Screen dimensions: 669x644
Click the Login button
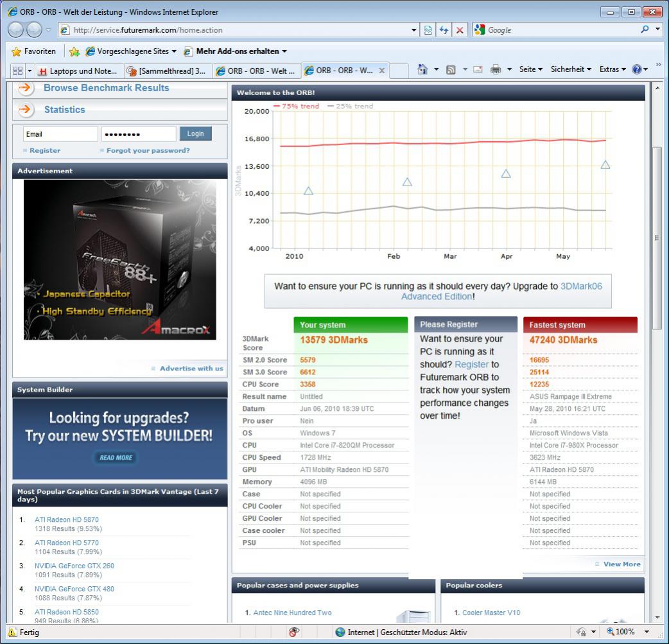pyautogui.click(x=195, y=134)
